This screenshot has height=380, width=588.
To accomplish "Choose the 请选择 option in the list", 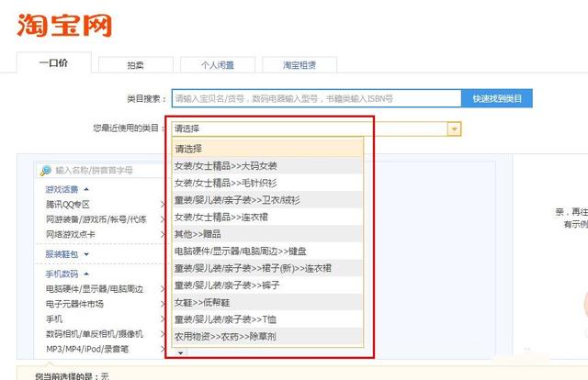I will [x=267, y=149].
